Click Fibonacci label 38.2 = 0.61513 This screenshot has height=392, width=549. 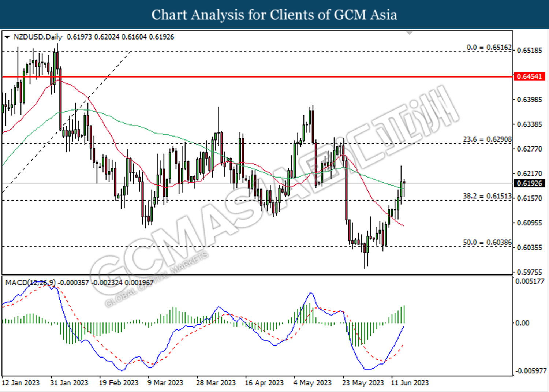coord(488,196)
